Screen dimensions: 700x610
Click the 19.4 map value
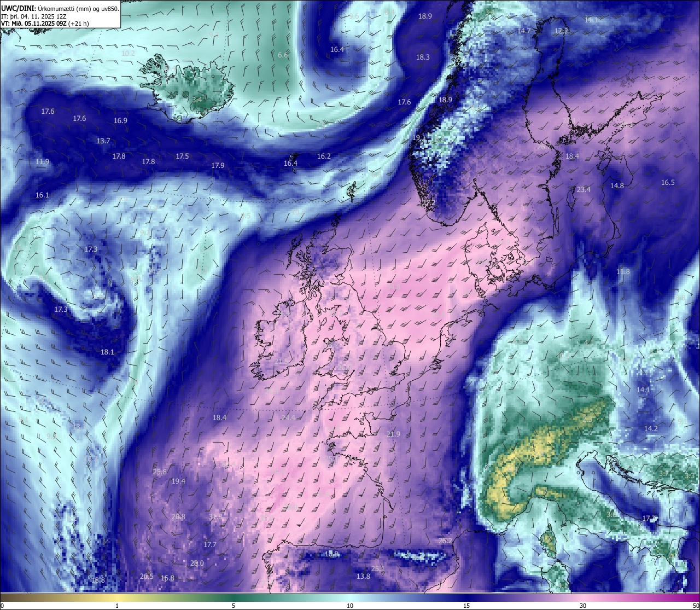[178, 481]
